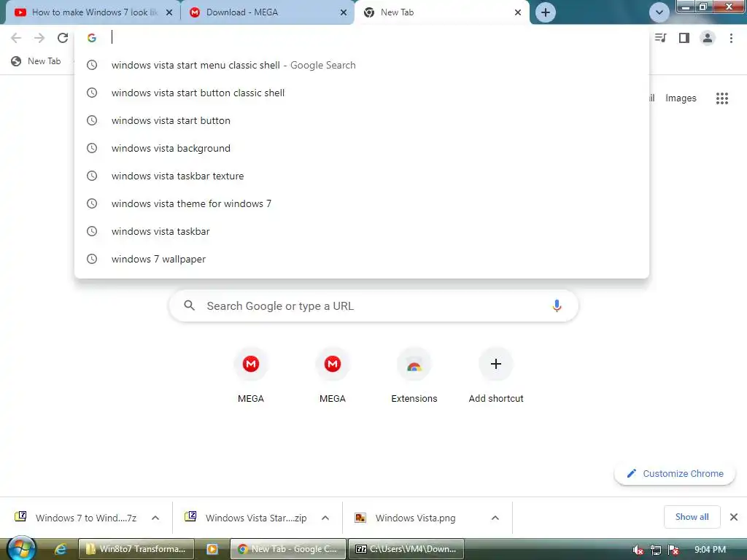Click the Add shortcut plus tile
This screenshot has width=747, height=560.
496,376
